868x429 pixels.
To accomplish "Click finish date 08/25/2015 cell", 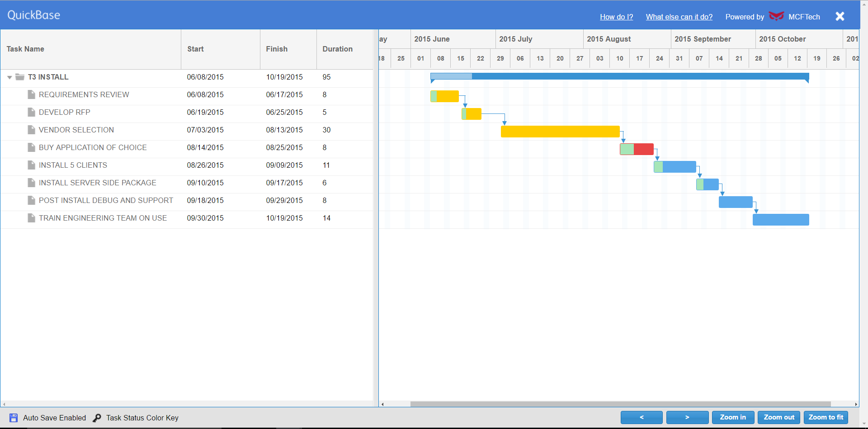I will click(x=284, y=147).
